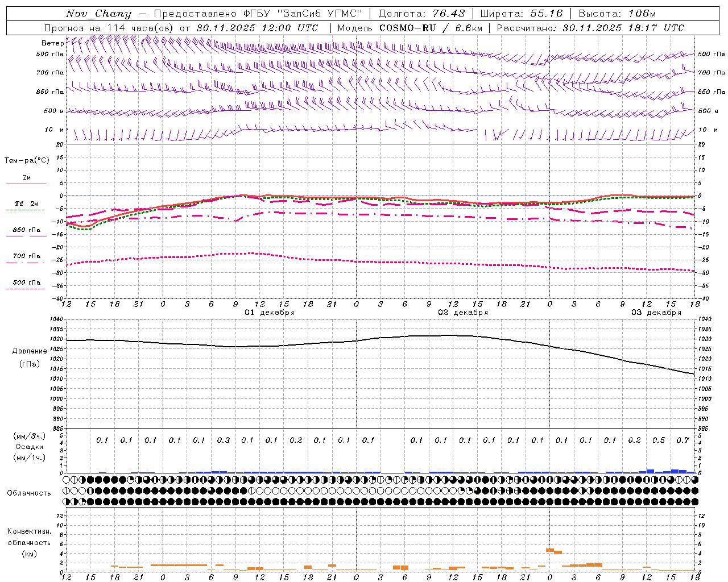The image size is (728, 582).
Task: Click the '0.3' precipitation amount value
Action: (224, 440)
